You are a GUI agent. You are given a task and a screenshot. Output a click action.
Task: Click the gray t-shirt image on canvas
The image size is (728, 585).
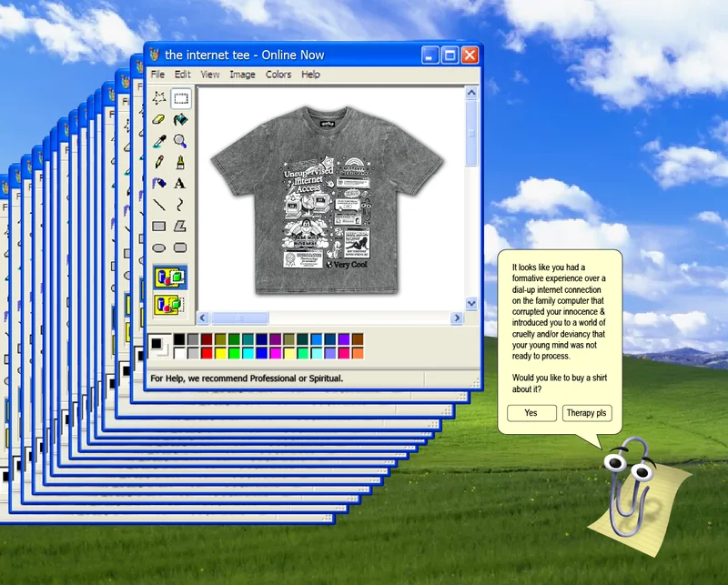click(327, 199)
